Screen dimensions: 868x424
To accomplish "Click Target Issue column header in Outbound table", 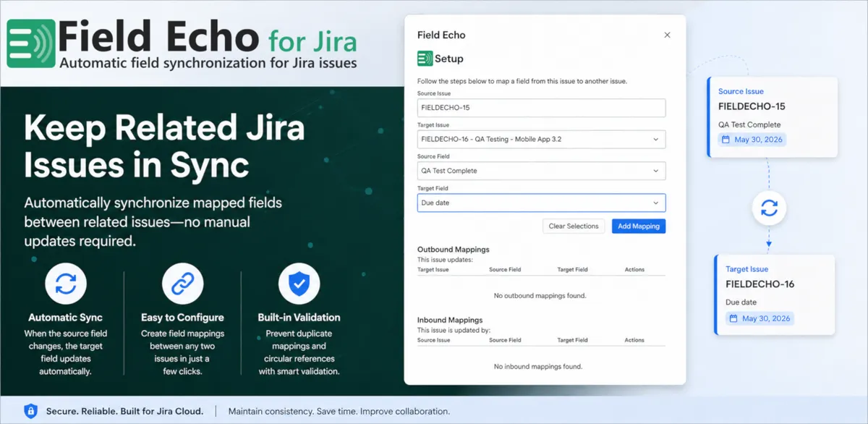I will pos(433,269).
